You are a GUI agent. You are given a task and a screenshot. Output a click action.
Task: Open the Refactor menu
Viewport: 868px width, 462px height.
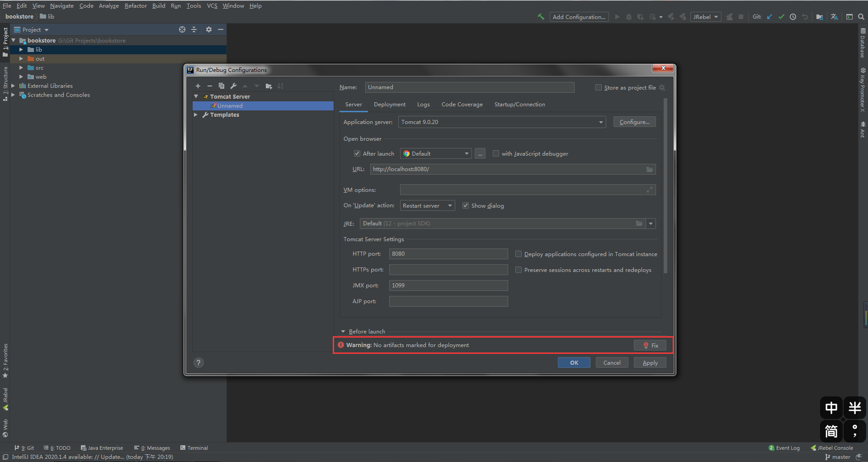coord(136,6)
